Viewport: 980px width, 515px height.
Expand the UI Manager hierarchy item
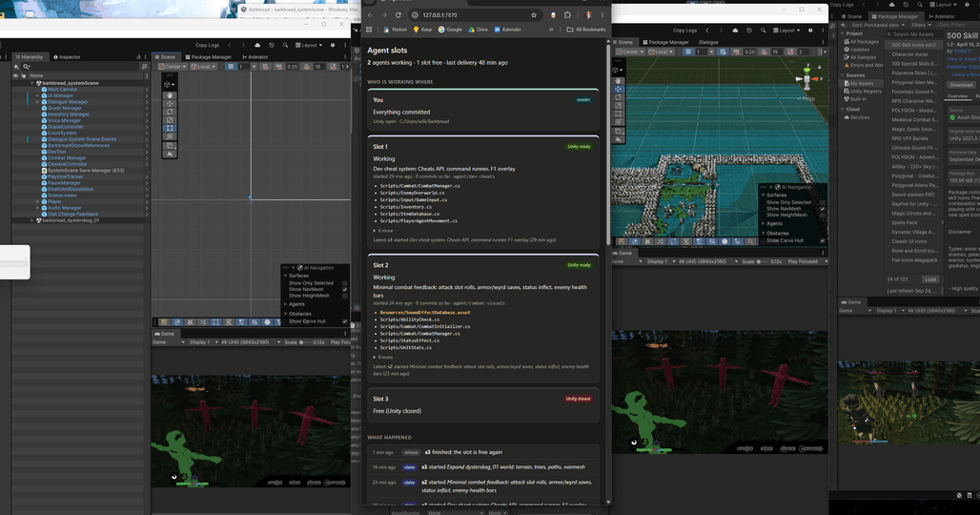[x=38, y=95]
